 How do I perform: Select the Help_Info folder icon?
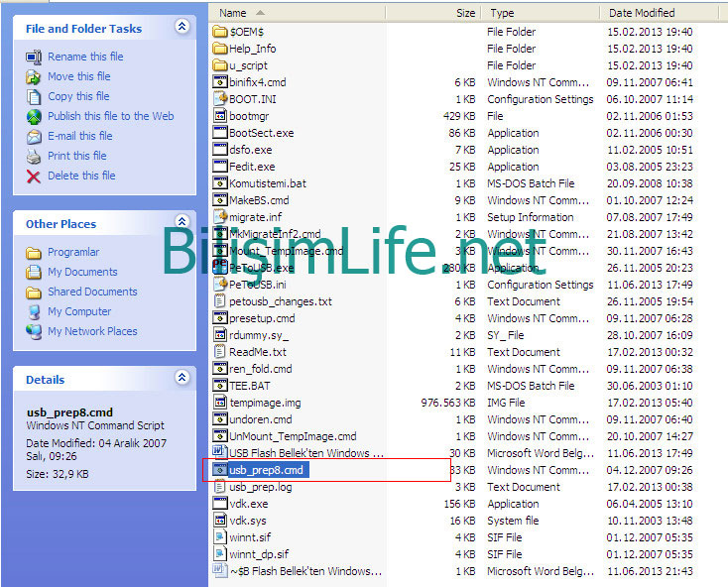[x=220, y=49]
